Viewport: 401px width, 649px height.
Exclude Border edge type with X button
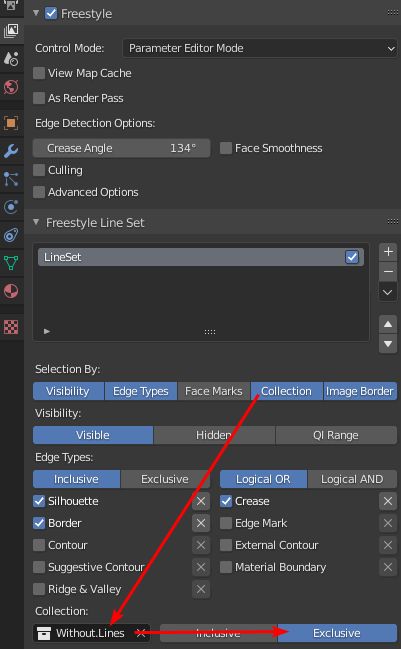[x=201, y=523]
